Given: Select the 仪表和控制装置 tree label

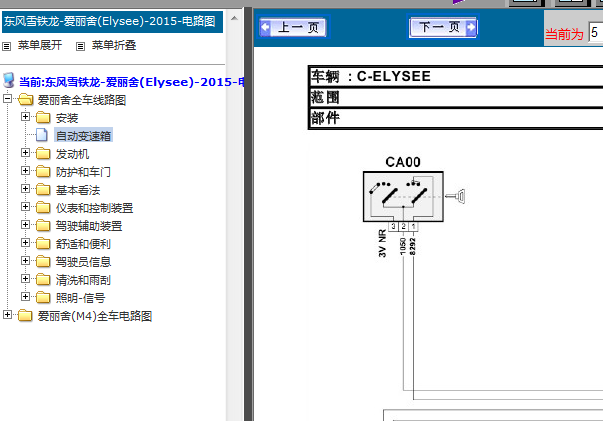Looking at the screenshot, I should pos(94,208).
